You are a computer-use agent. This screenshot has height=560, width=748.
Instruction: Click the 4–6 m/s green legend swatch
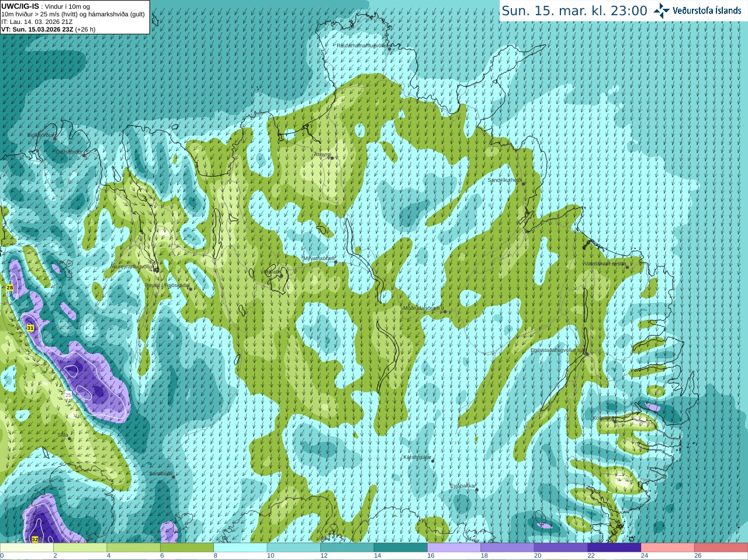point(134,548)
